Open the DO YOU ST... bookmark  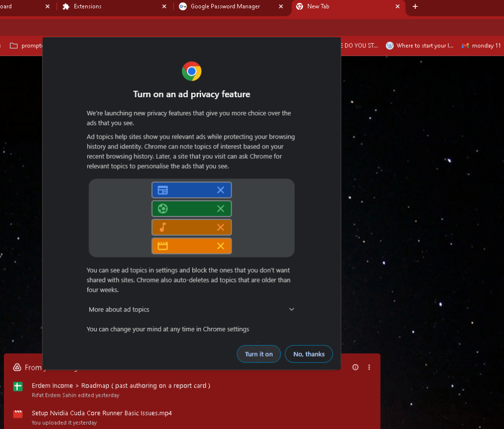click(359, 46)
